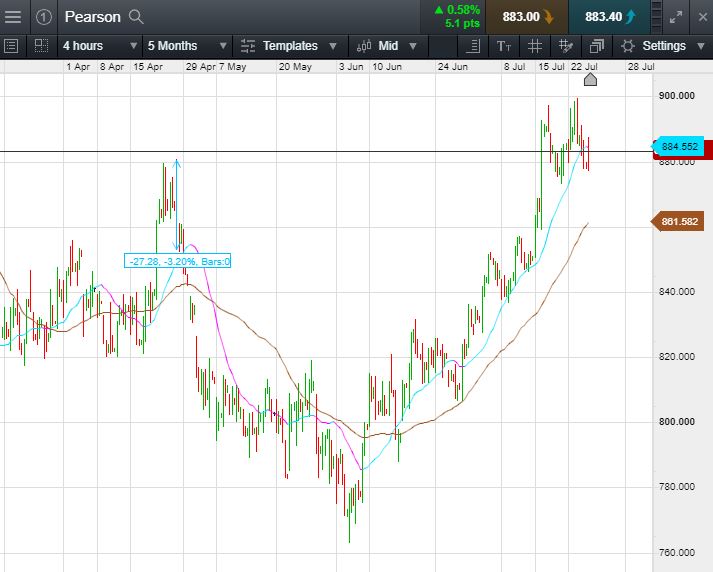Click the Templates sliders icon
The height and width of the screenshot is (572, 713).
coord(248,46)
